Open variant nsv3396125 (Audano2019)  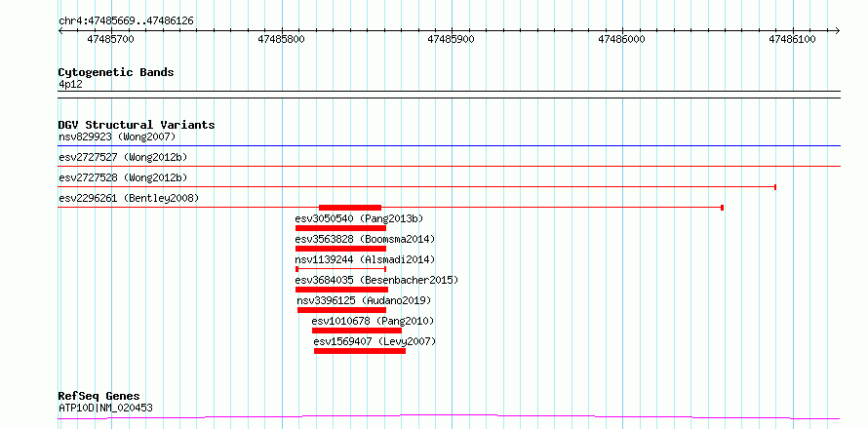364,300
